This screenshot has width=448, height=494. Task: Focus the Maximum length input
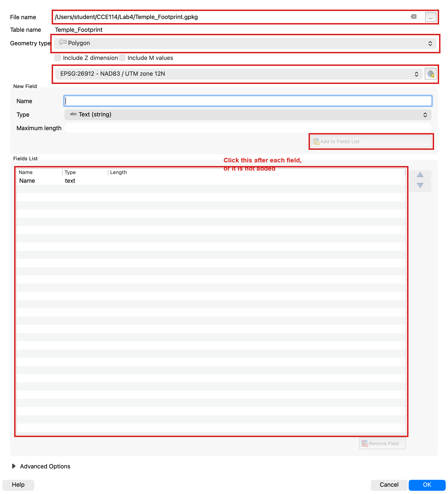pos(248,128)
